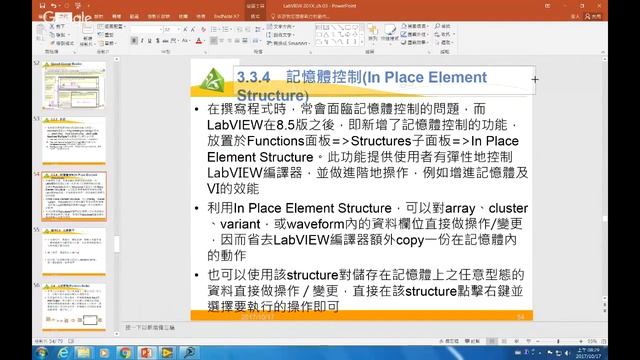Click the Replace icon in editing group
The image size is (640, 360).
(x=437, y=34)
